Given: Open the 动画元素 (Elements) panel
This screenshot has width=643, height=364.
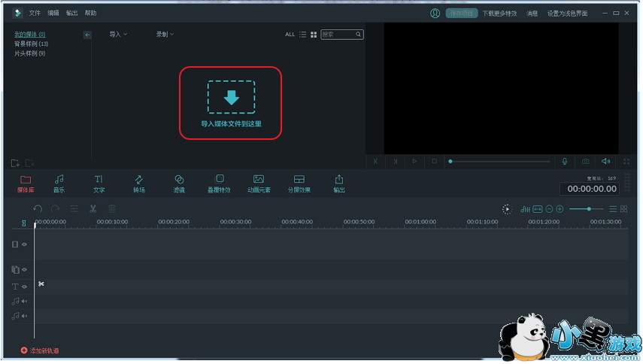Looking at the screenshot, I should point(259,183).
